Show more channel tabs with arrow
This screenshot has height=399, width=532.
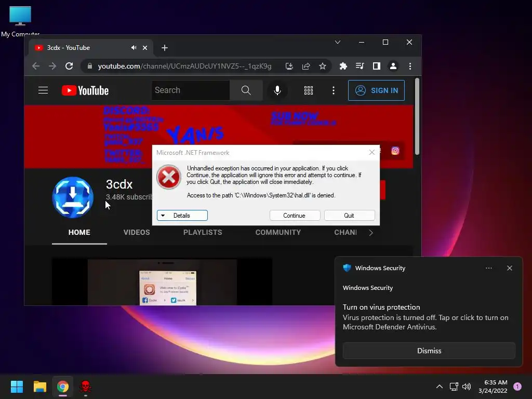point(371,232)
